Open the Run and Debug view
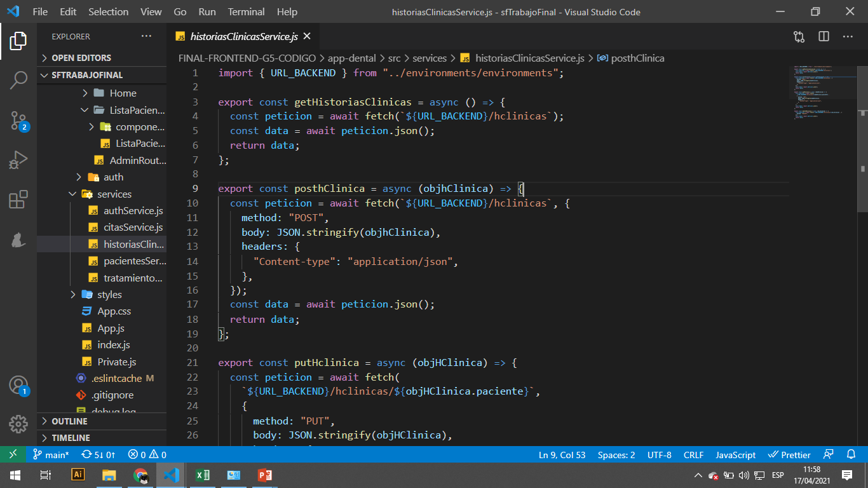Image resolution: width=868 pixels, height=488 pixels. coord(17,159)
